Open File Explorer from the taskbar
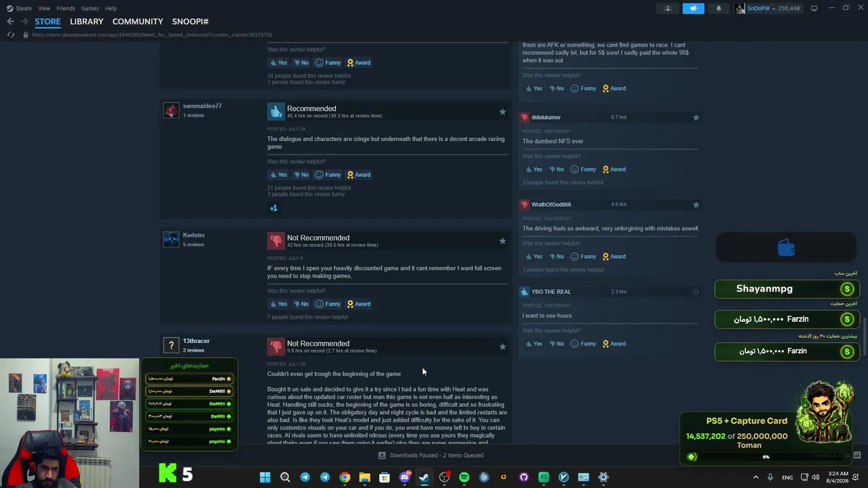The height and width of the screenshot is (488, 868). (x=365, y=477)
